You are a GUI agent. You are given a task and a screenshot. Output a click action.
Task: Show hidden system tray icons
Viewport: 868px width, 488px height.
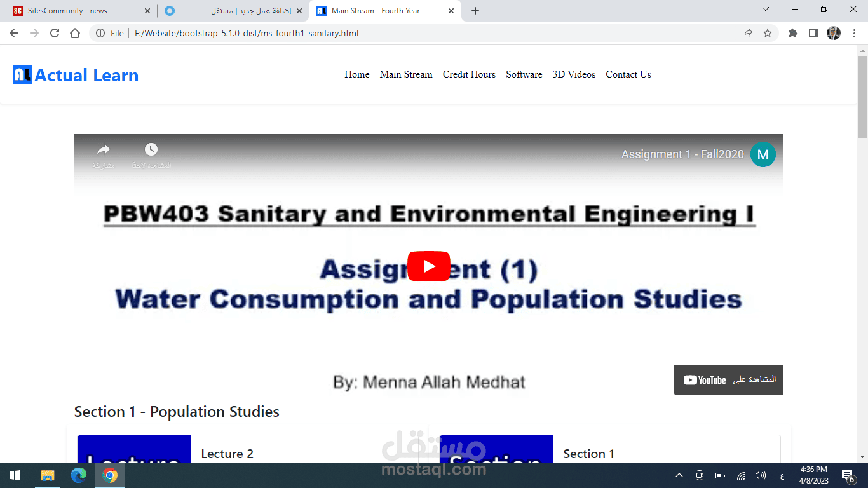679,475
